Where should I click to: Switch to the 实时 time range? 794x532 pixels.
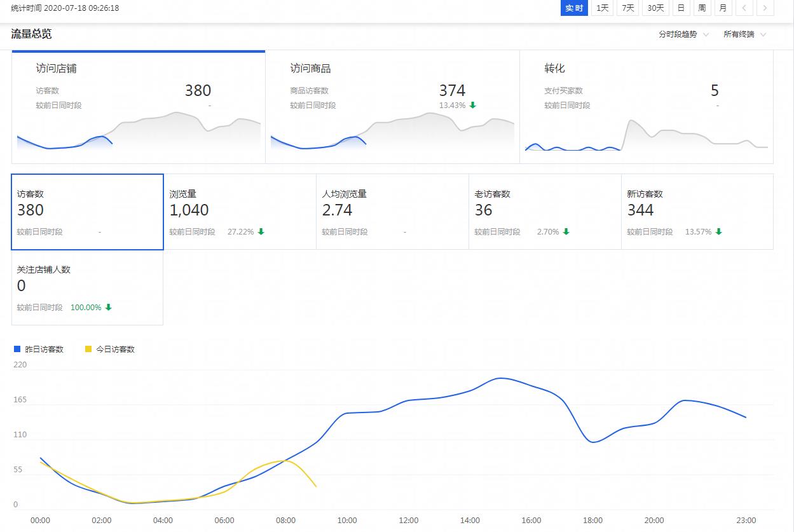click(x=573, y=8)
